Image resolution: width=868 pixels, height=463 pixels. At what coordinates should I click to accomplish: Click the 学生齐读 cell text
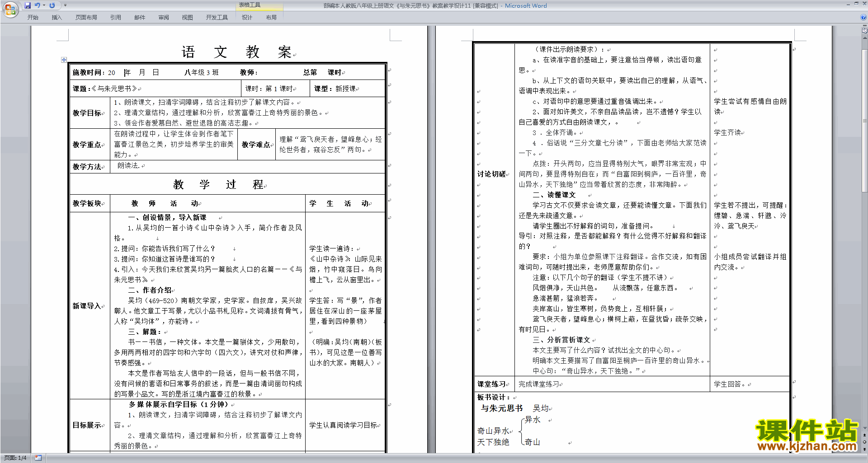728,132
